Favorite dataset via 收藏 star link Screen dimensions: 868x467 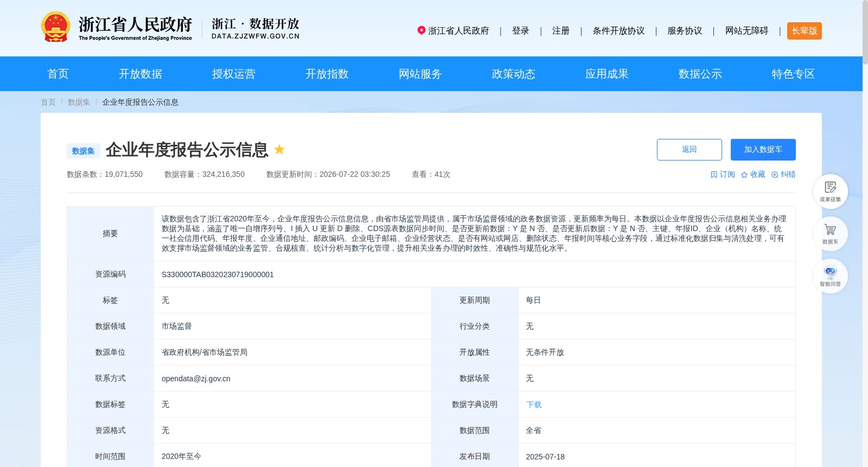click(753, 175)
